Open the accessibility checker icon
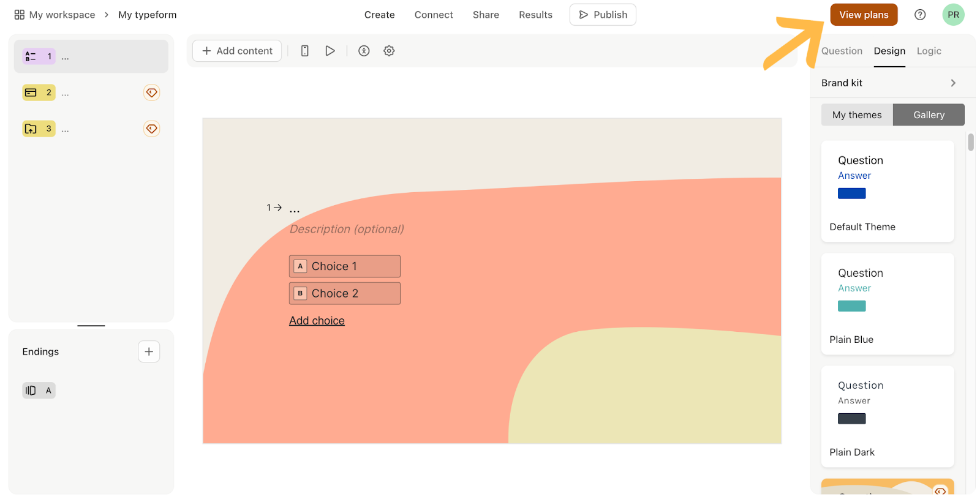This screenshot has height=502, width=980. click(364, 51)
